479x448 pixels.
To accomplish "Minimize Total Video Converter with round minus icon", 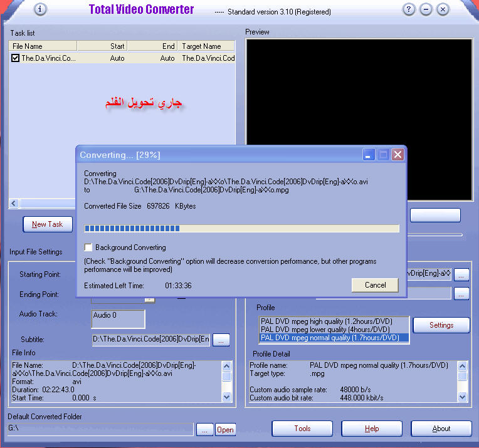I will pos(426,9).
